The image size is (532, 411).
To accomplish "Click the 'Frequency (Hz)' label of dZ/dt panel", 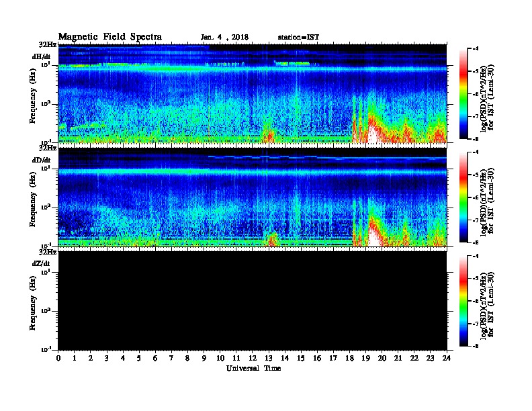I will click(x=33, y=303).
